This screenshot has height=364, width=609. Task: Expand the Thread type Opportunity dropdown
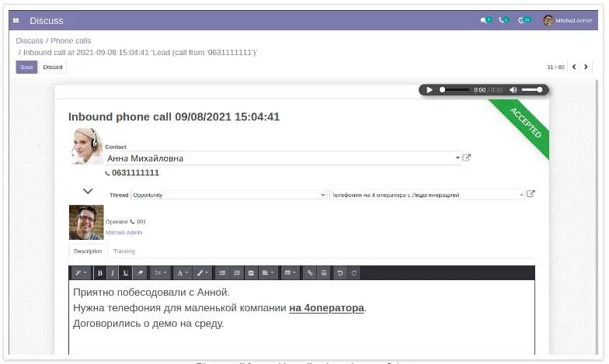(228, 195)
